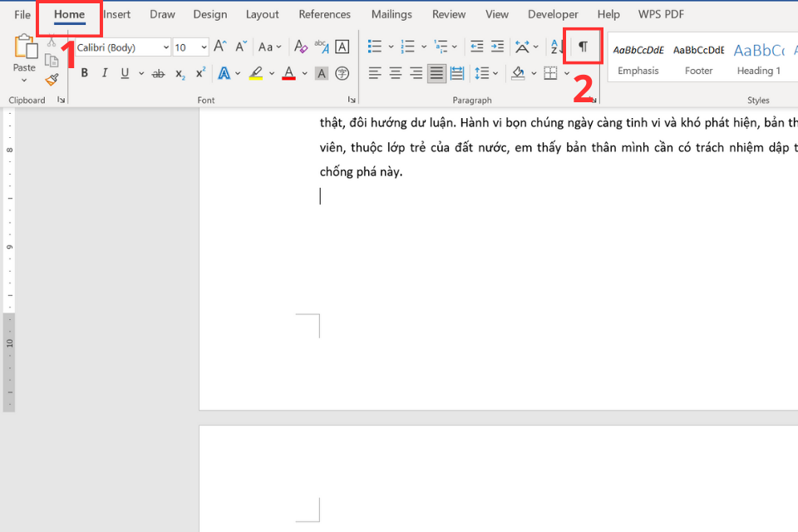Toggle Bold formatting
The image size is (798, 532).
84,73
